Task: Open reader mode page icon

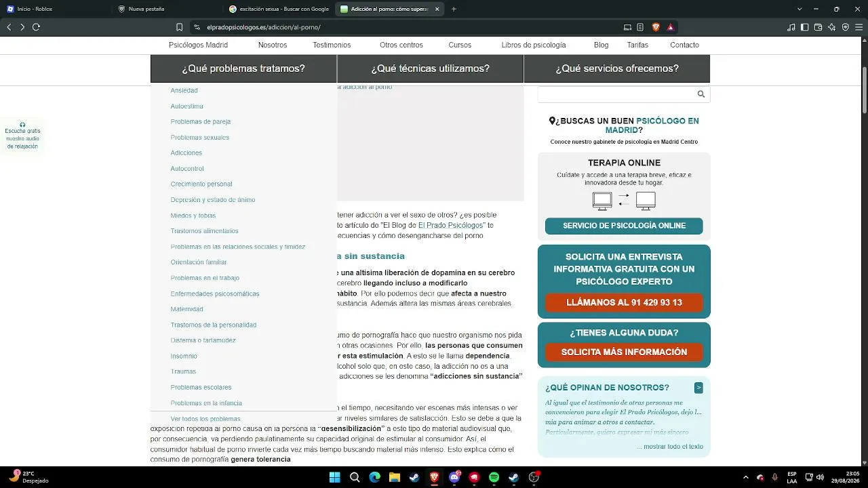Action: pyautogui.click(x=640, y=27)
